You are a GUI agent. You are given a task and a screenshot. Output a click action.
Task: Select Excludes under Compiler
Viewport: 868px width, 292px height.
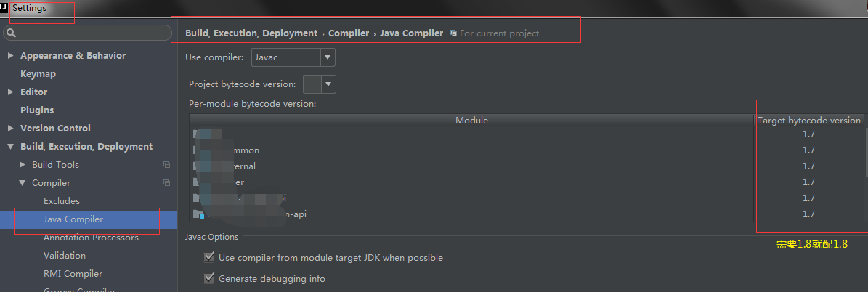[62, 201]
